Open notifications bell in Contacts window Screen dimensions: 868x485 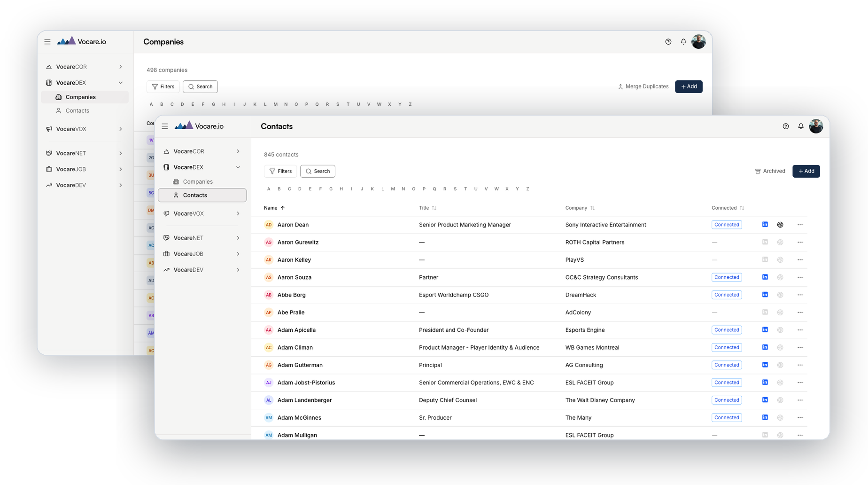[x=801, y=126]
